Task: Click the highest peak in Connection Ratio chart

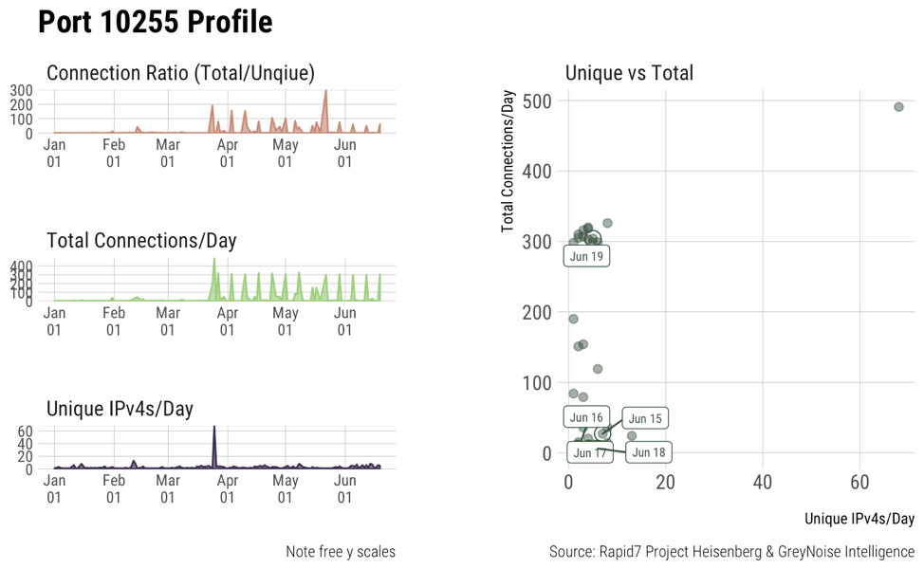Action: coord(325,93)
